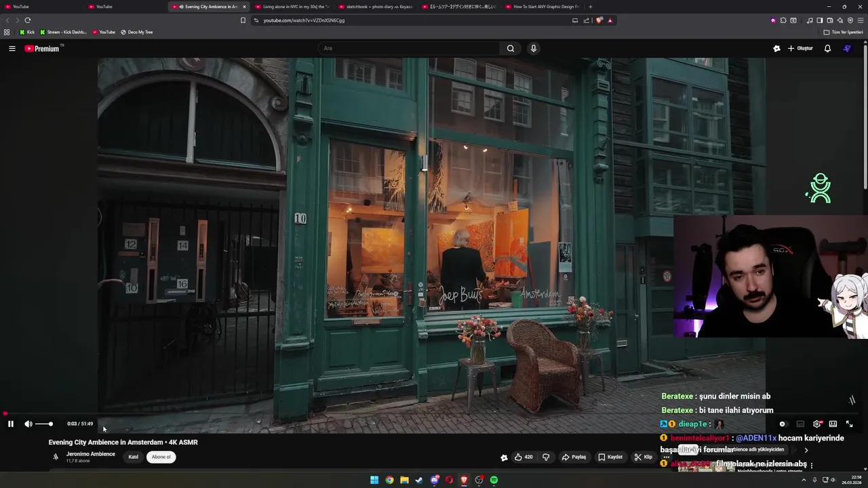Switch to first YouTube browser tab
Viewport: 868px width, 488px height.
tap(41, 7)
